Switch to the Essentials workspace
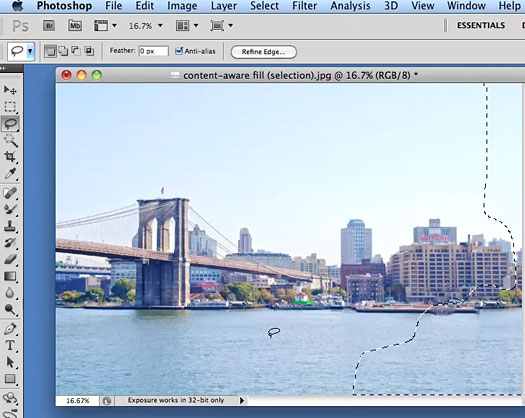525x418 pixels. point(481,25)
